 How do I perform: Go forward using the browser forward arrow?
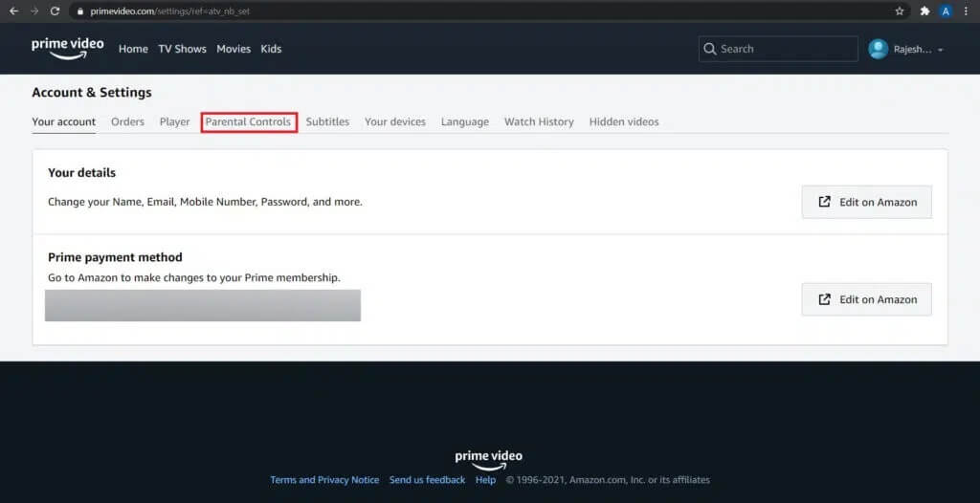(34, 11)
